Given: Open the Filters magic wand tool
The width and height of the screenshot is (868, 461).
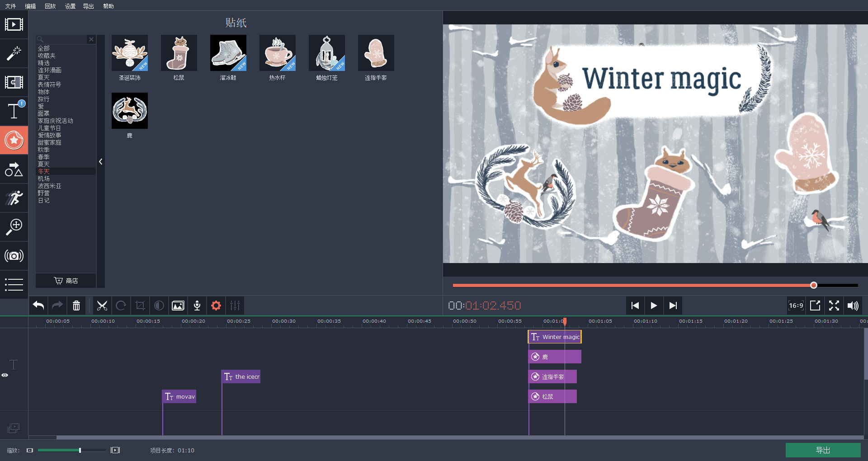Looking at the screenshot, I should 14,53.
